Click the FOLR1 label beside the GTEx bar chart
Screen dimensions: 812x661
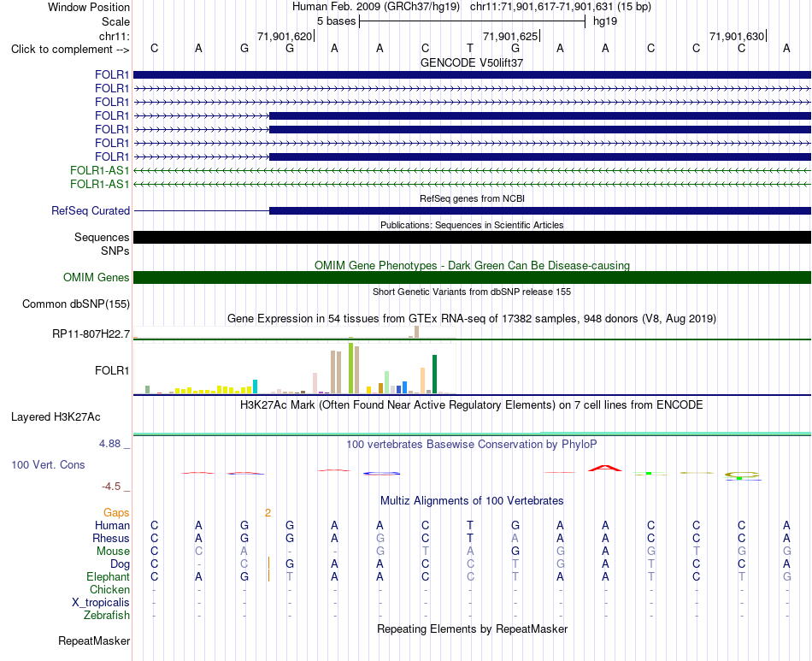(x=112, y=371)
